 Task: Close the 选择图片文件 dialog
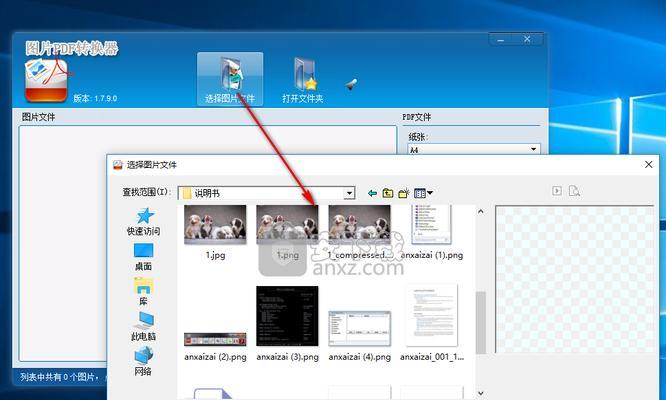[648, 164]
